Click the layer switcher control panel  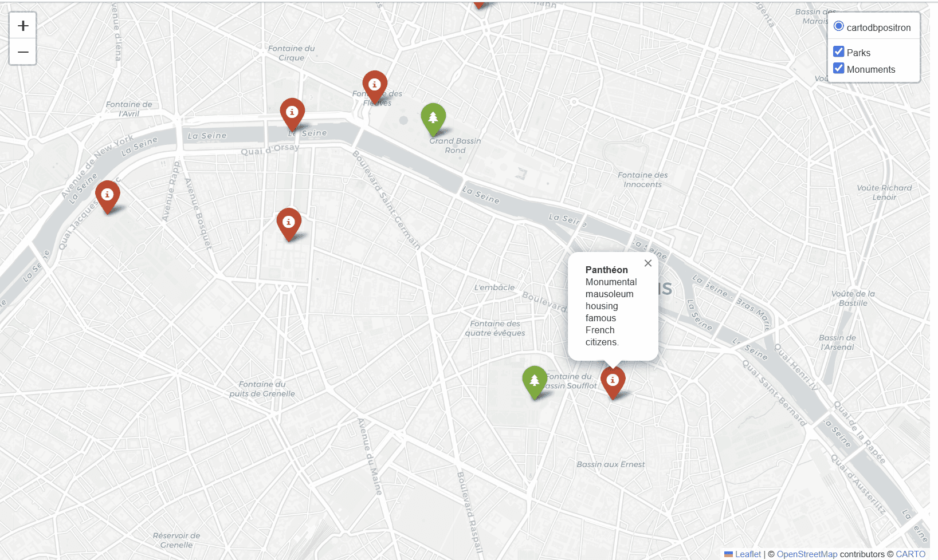pyautogui.click(x=873, y=48)
